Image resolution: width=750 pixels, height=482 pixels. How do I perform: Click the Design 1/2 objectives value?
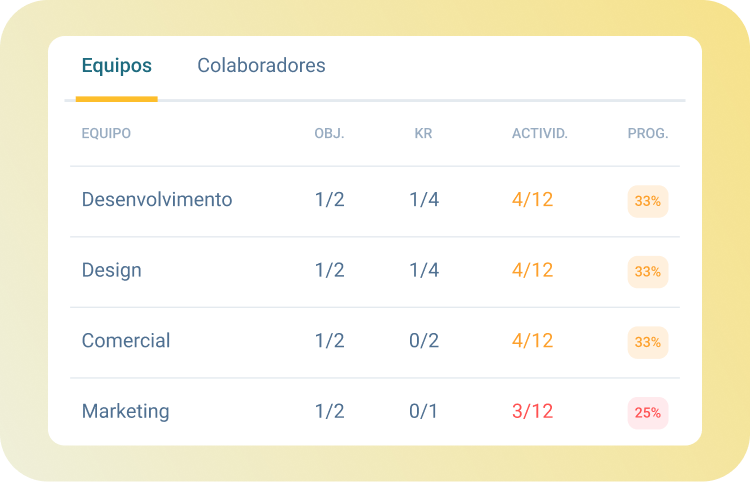tap(329, 271)
